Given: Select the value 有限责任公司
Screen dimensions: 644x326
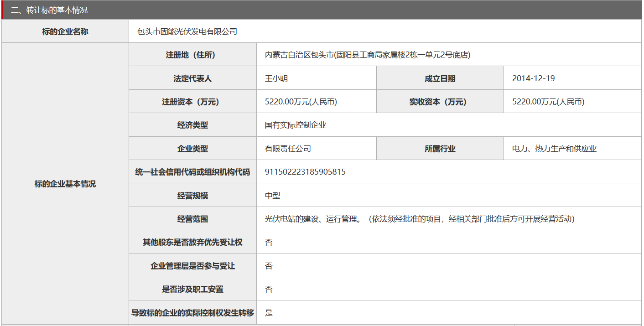Looking at the screenshot, I should pos(288,149).
